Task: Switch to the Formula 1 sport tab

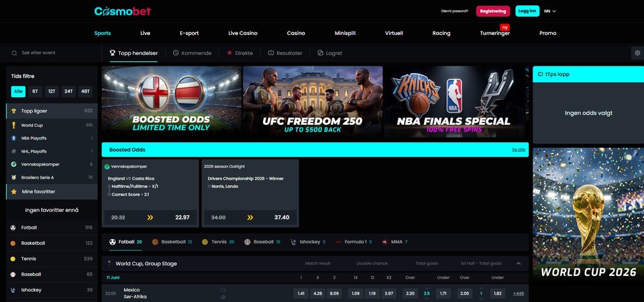Action: pos(354,242)
